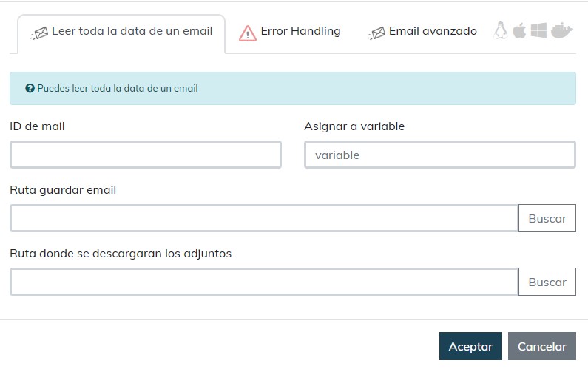Viewport: 588px width, 372px height.
Task: Click envelope icon on Leer toda la data tab
Action: [39, 33]
